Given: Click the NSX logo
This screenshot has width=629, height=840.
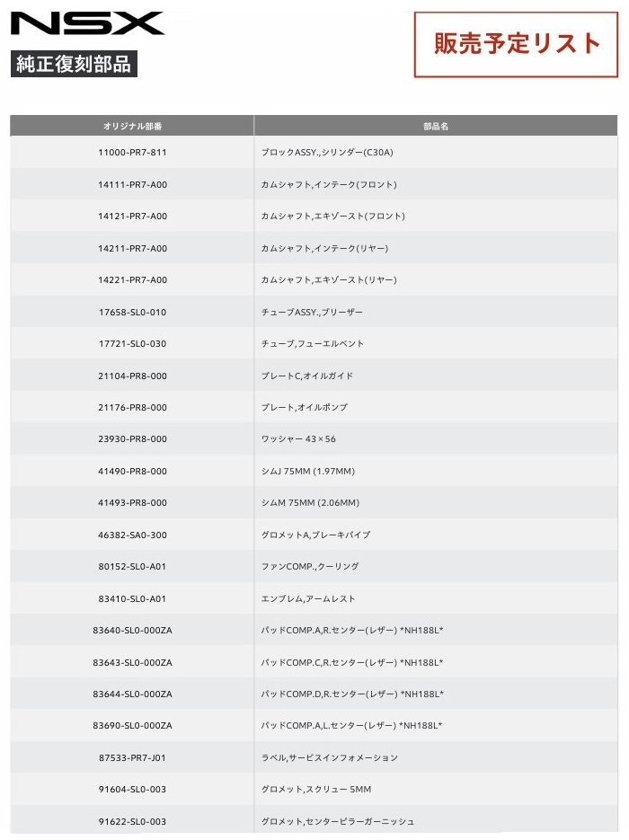Looking at the screenshot, I should tap(88, 23).
